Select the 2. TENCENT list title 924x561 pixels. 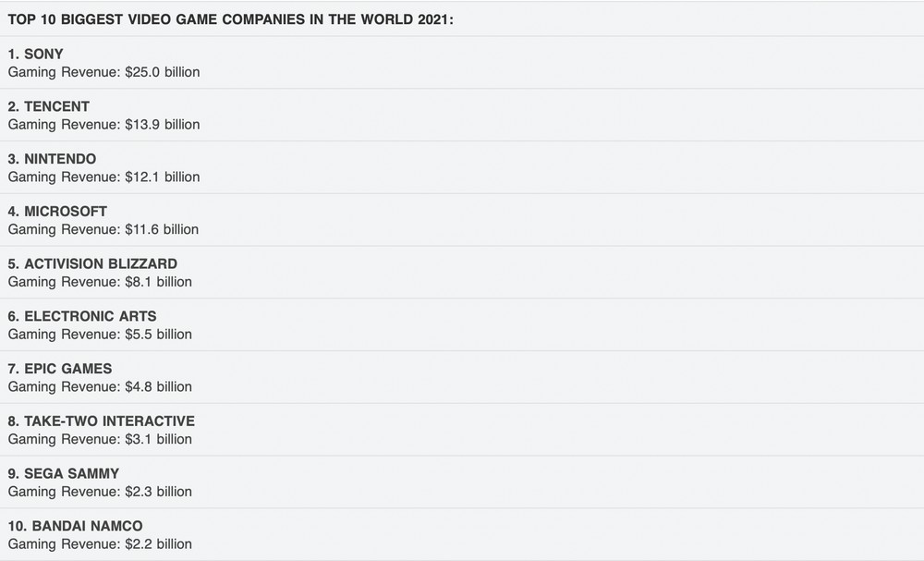[x=49, y=106]
